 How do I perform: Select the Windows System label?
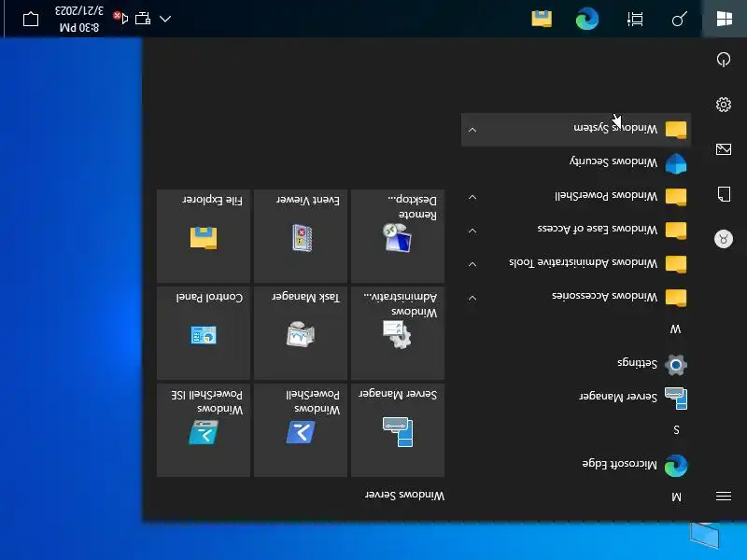tap(615, 128)
